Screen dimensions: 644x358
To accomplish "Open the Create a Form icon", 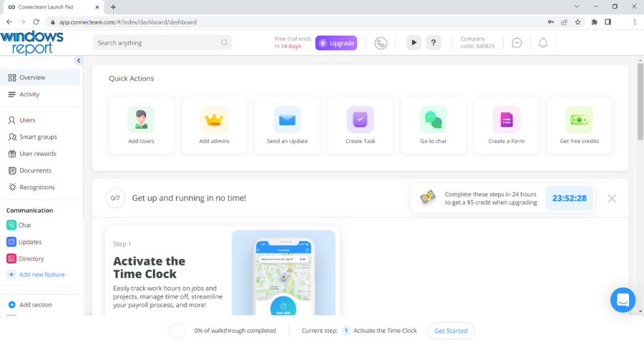I will (x=507, y=120).
